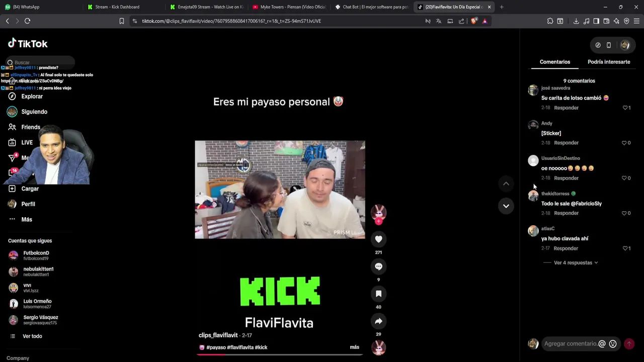Post the comment with the red send button
Image resolution: width=644 pixels, height=362 pixels.
[629, 344]
